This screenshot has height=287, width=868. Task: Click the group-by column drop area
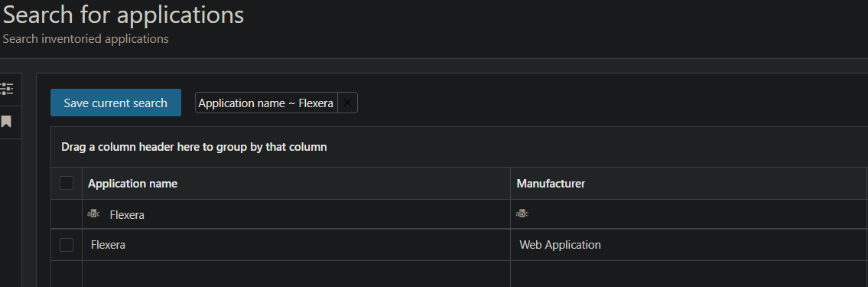coord(459,147)
